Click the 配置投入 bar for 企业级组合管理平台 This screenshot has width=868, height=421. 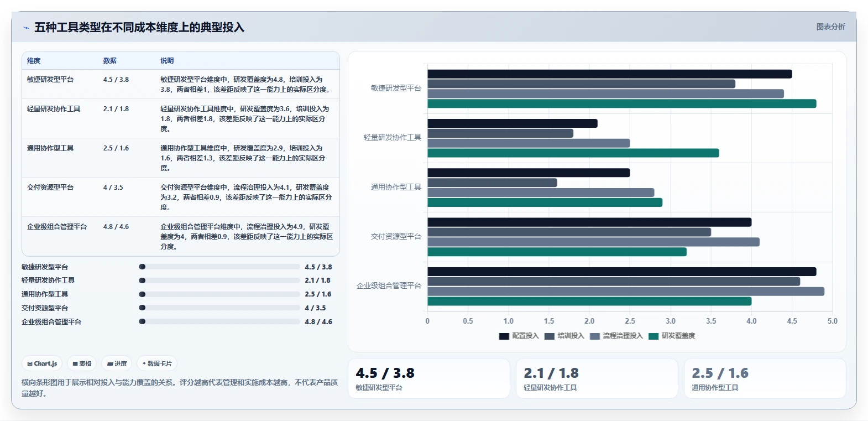[x=622, y=272]
